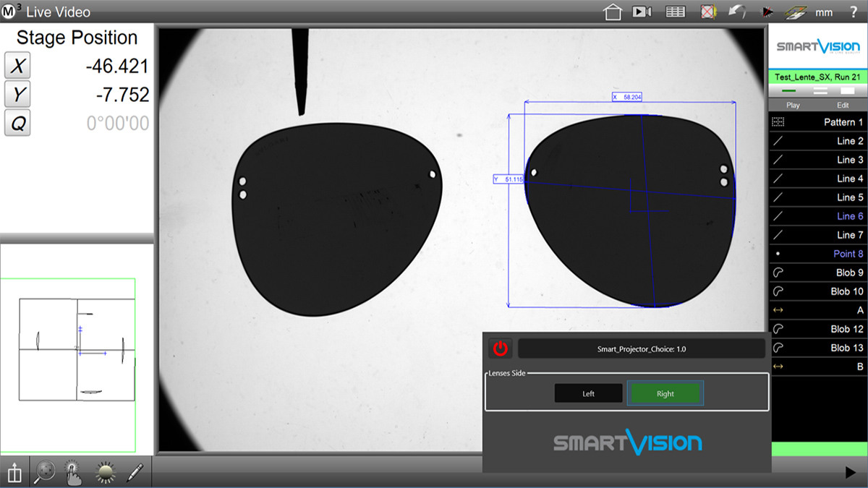Select Line 2 in the feature list
Image resolution: width=868 pixels, height=488 pixels.
818,141
